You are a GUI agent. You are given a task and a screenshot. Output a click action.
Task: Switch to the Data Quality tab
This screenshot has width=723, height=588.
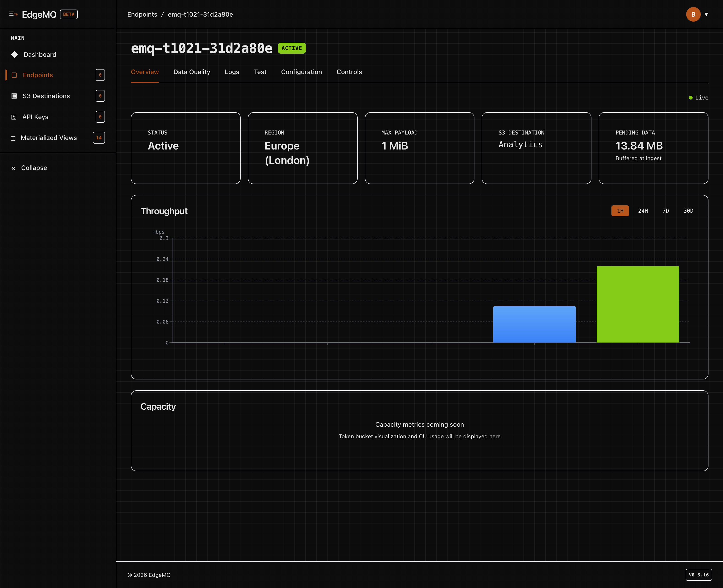(192, 72)
